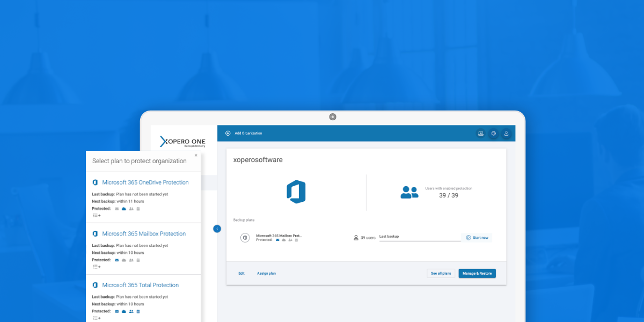This screenshot has width=644, height=322.
Task: Click the Assign plan link
Action: pyautogui.click(x=266, y=273)
